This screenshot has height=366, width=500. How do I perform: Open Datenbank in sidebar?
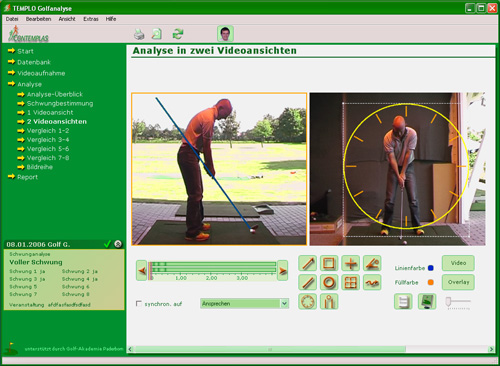[x=34, y=62]
